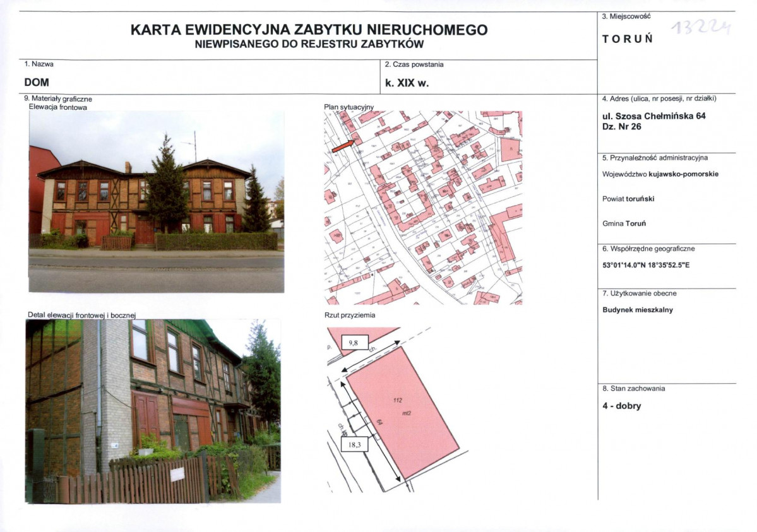Select the town name TORUŃ
Screen dimensions: 757x532
click(628, 39)
